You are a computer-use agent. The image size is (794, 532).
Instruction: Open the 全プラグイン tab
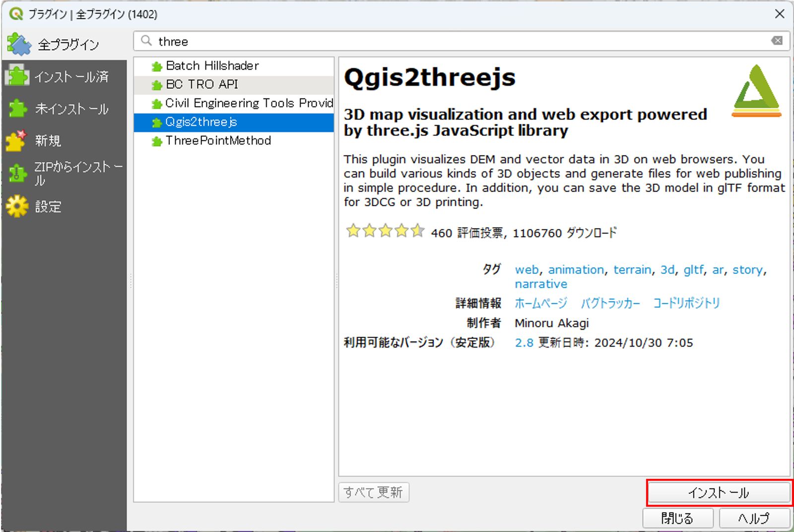tap(65, 45)
